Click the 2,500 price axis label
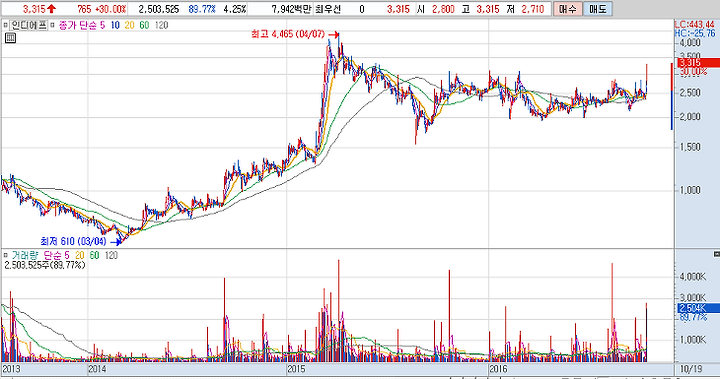This screenshot has height=379, width=720. point(690,93)
